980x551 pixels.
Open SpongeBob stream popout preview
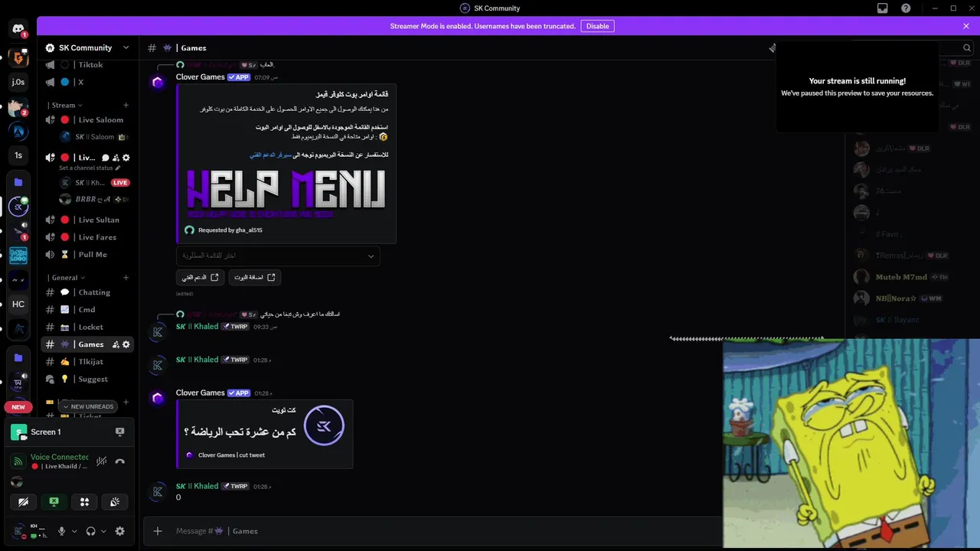tap(851, 444)
